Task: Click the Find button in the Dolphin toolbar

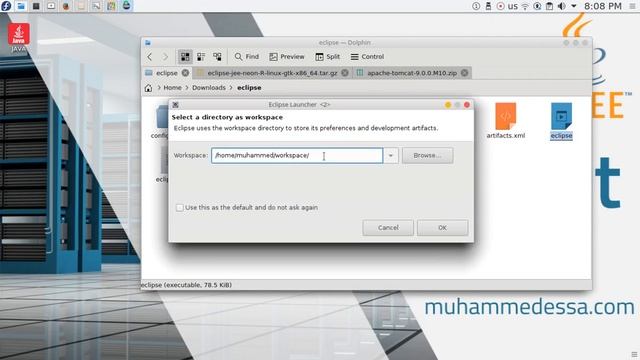Action: pyautogui.click(x=247, y=57)
